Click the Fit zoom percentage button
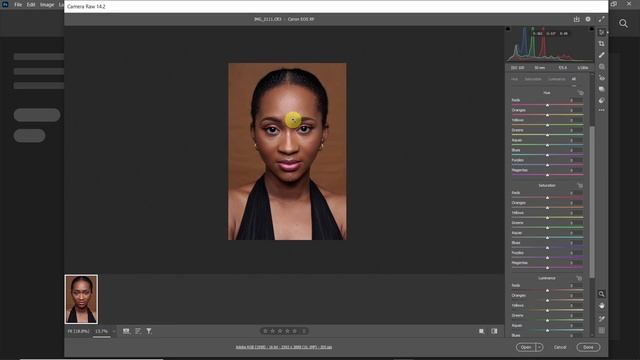 click(x=78, y=331)
